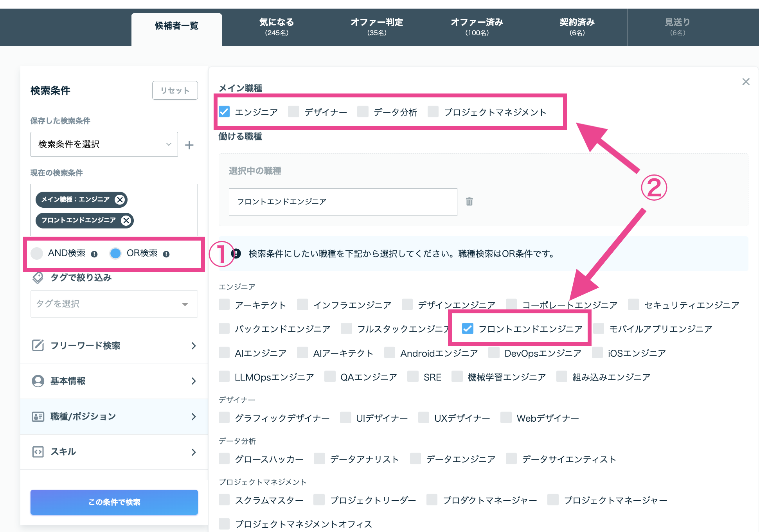The height and width of the screenshot is (532, 759).
Task: Check the セキュリティエンジニア checkbox
Action: 633,304
